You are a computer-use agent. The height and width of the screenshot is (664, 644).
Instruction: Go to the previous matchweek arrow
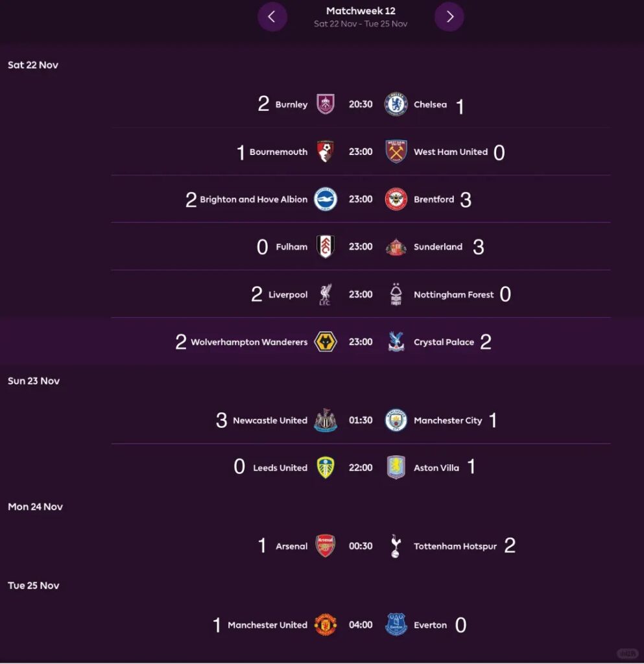pos(272,17)
